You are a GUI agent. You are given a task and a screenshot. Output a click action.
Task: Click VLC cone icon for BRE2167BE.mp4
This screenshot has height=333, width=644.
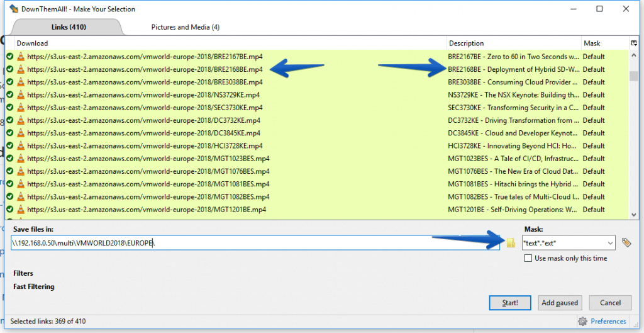[21, 57]
